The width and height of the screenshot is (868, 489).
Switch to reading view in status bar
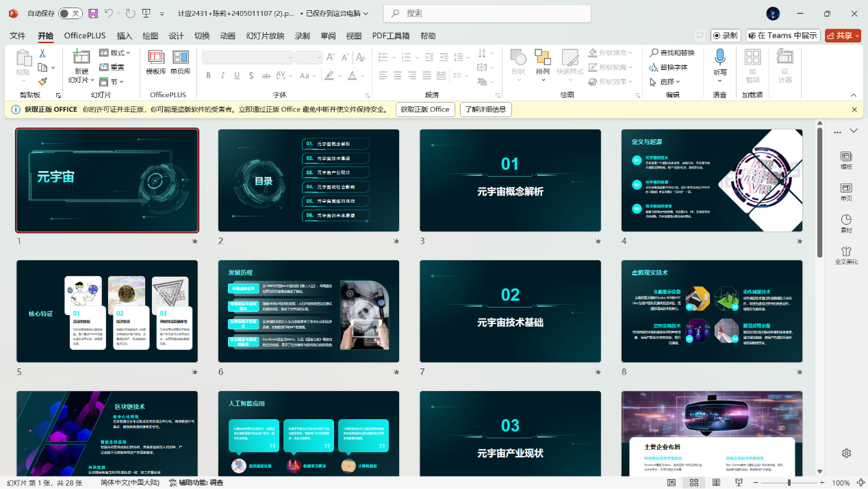(x=715, y=483)
